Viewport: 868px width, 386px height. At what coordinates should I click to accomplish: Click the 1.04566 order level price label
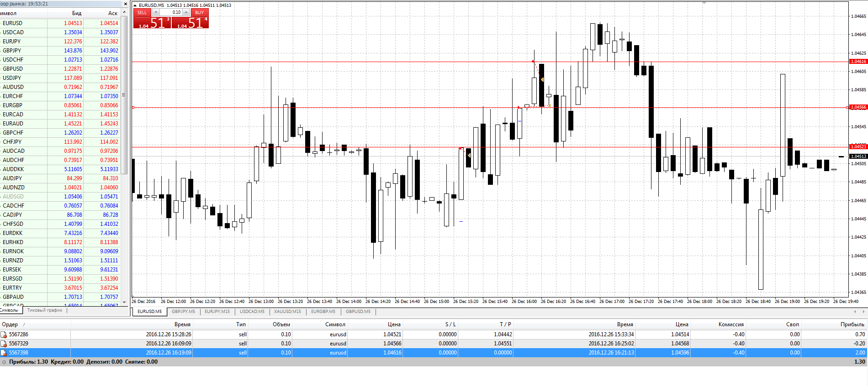[858, 107]
